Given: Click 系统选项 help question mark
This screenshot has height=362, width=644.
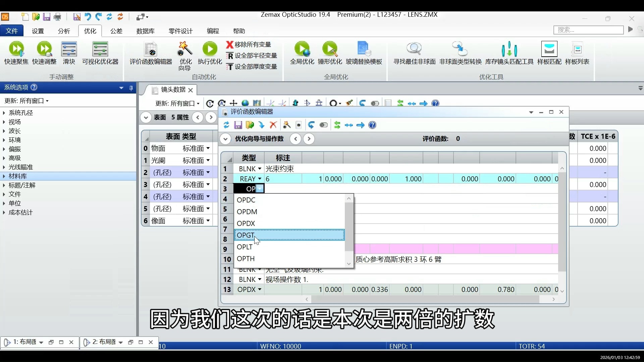Looking at the screenshot, I should coord(34,87).
